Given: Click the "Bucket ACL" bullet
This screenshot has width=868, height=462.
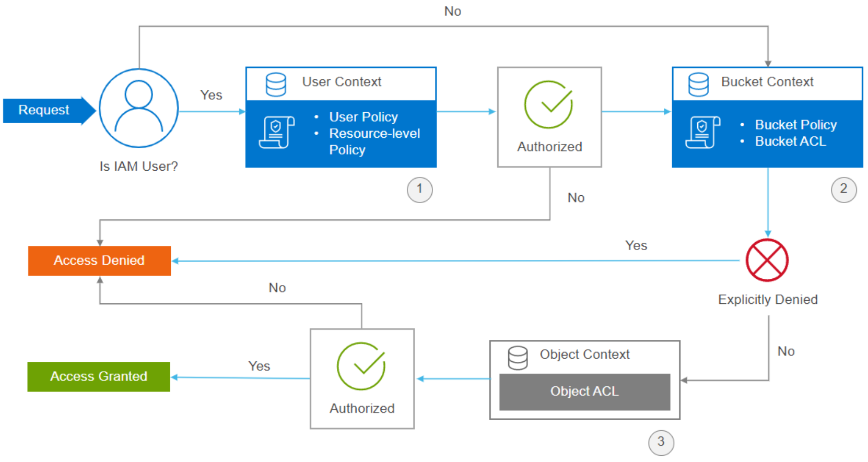Looking at the screenshot, I should (791, 141).
